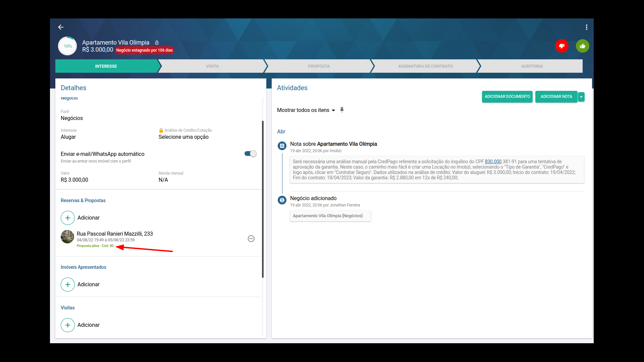The width and height of the screenshot is (644, 362).
Task: Click R$ 3.000,00 amount in the header
Action: click(98, 50)
